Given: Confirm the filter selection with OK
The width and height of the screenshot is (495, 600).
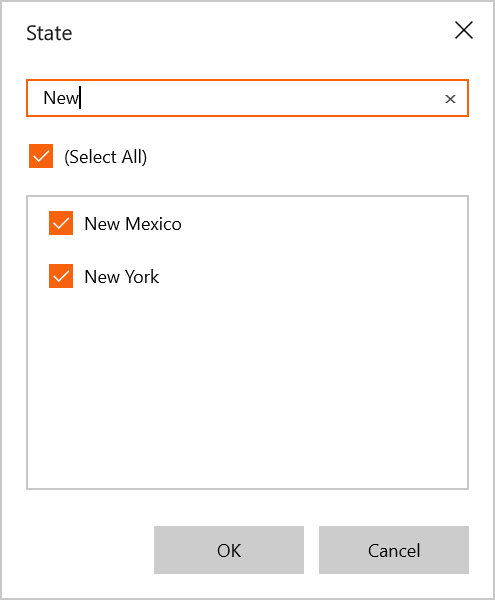Looking at the screenshot, I should (229, 550).
